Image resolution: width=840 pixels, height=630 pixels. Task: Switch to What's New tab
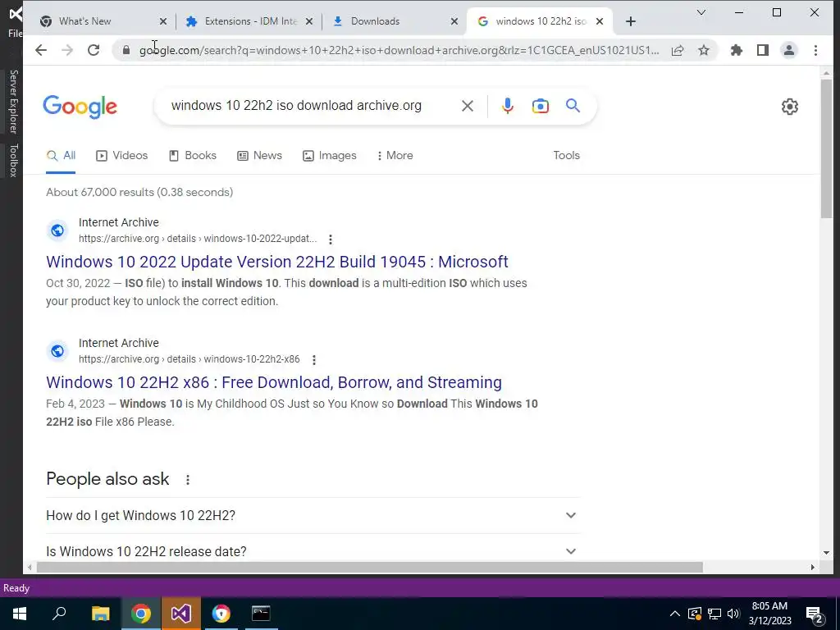point(97,21)
